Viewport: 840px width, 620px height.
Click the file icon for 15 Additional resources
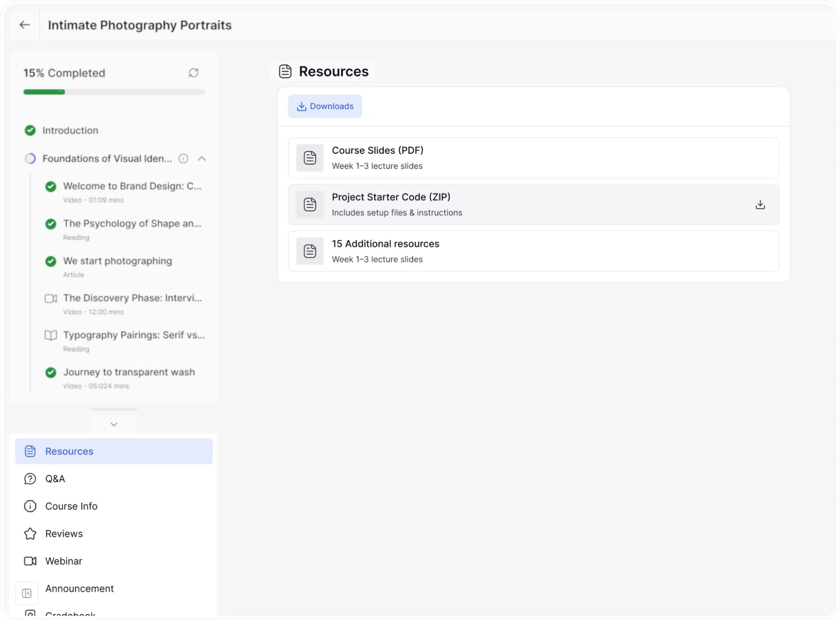coord(310,251)
